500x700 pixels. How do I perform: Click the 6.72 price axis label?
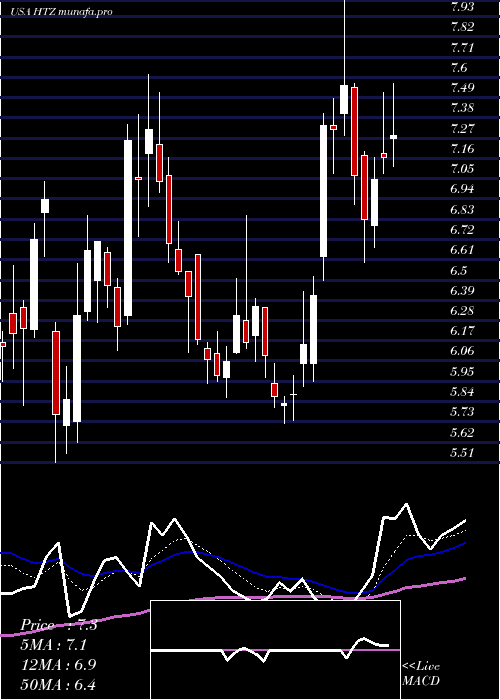(463, 230)
